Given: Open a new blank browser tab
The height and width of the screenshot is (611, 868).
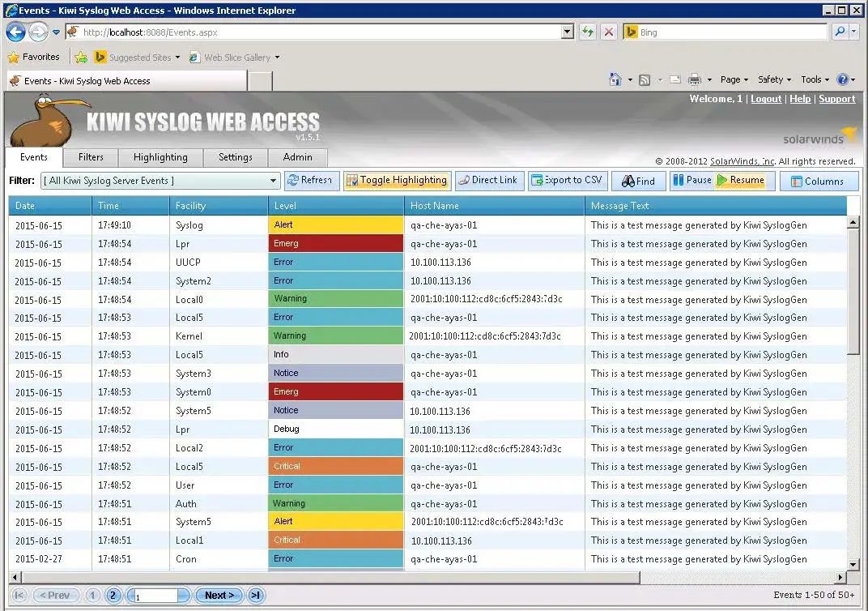Looking at the screenshot, I should click(260, 81).
